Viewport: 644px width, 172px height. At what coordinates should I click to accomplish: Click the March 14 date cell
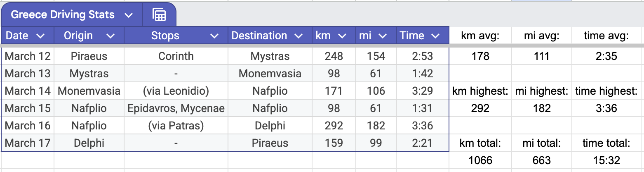tap(28, 91)
